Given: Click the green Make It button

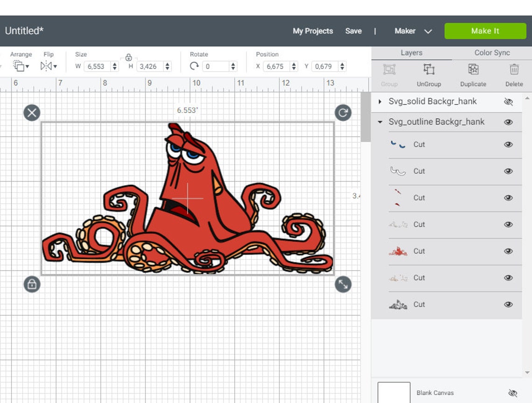Looking at the screenshot, I should pos(485,31).
